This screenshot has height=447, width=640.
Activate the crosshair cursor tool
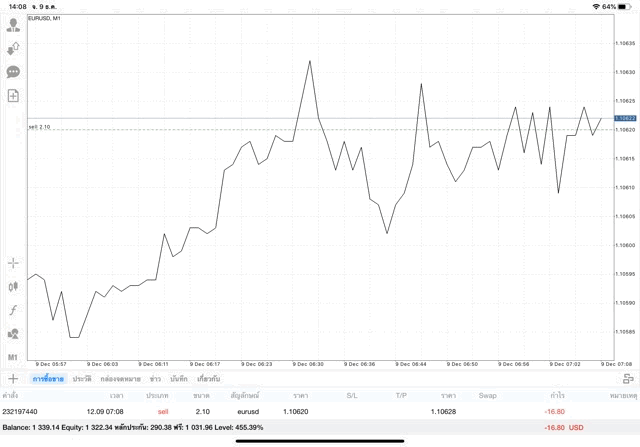(13, 263)
